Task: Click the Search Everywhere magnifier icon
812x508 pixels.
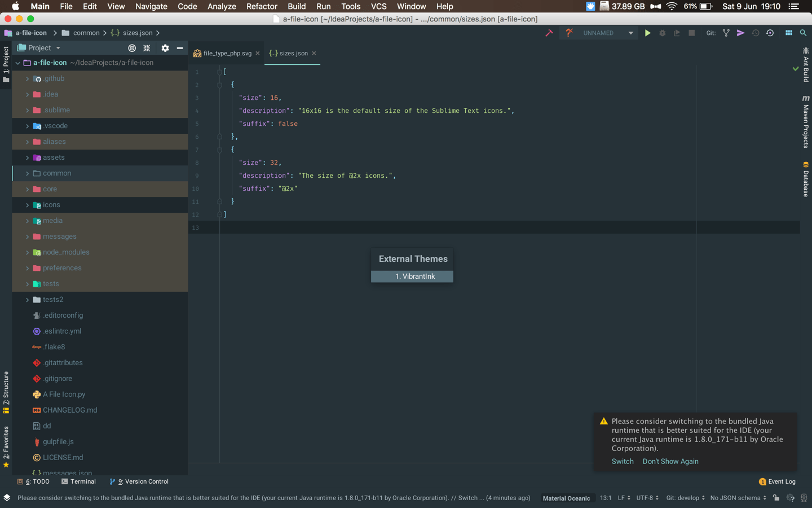Action: [x=803, y=33]
